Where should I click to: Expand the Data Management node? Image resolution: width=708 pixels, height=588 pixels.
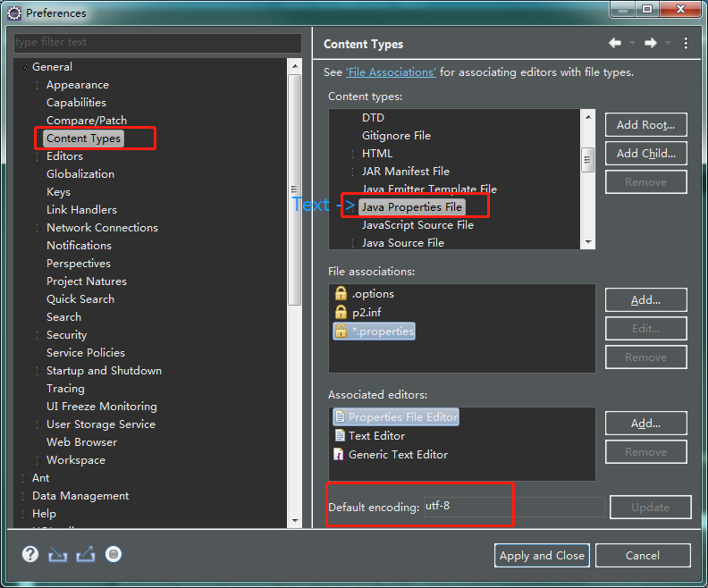click(24, 496)
